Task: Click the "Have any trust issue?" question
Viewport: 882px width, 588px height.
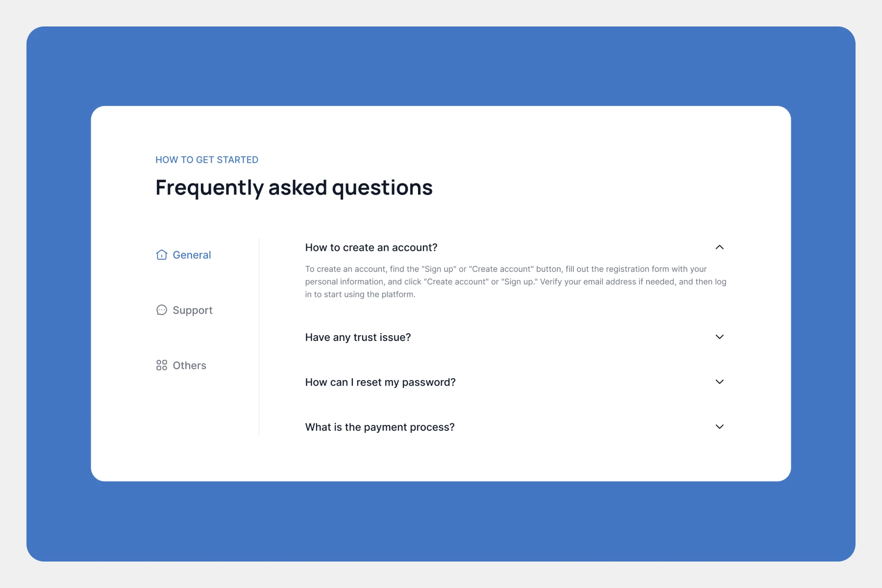Action: tap(358, 337)
